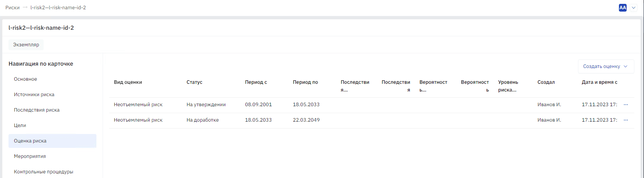Click status На утверждении cell
This screenshot has width=644, height=178.
click(x=206, y=105)
